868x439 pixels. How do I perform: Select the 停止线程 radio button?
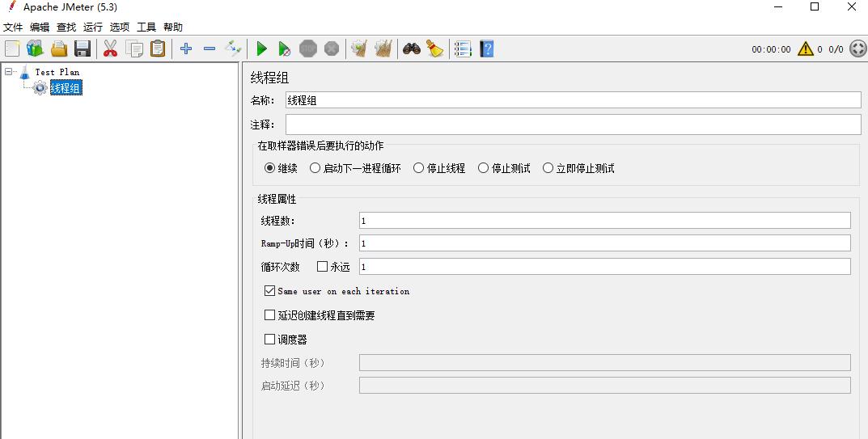pyautogui.click(x=418, y=167)
